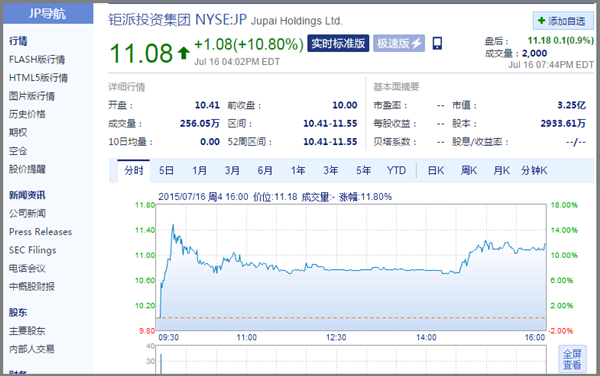Switch to 月K monthly candlestick chart

pyautogui.click(x=502, y=170)
